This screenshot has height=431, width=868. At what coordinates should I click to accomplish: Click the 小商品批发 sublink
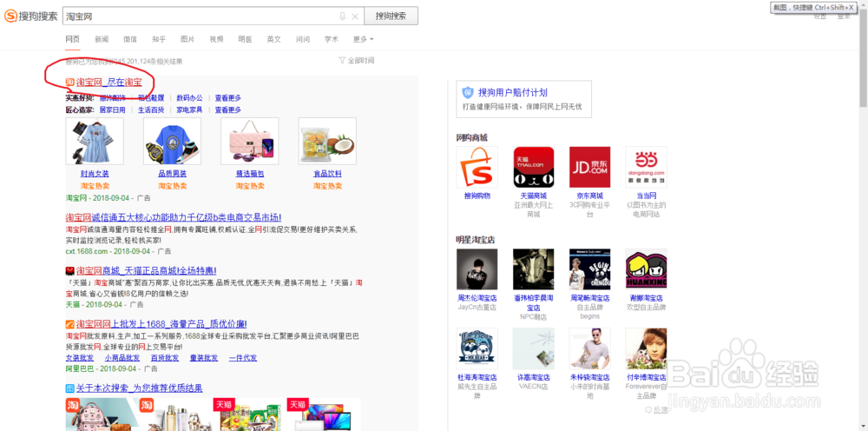pos(122,358)
